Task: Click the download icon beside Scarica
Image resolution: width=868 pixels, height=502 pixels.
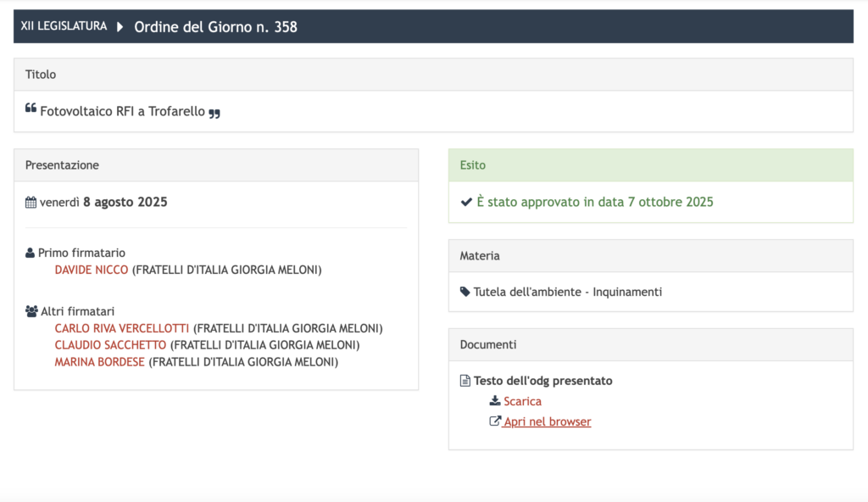Action: [495, 401]
